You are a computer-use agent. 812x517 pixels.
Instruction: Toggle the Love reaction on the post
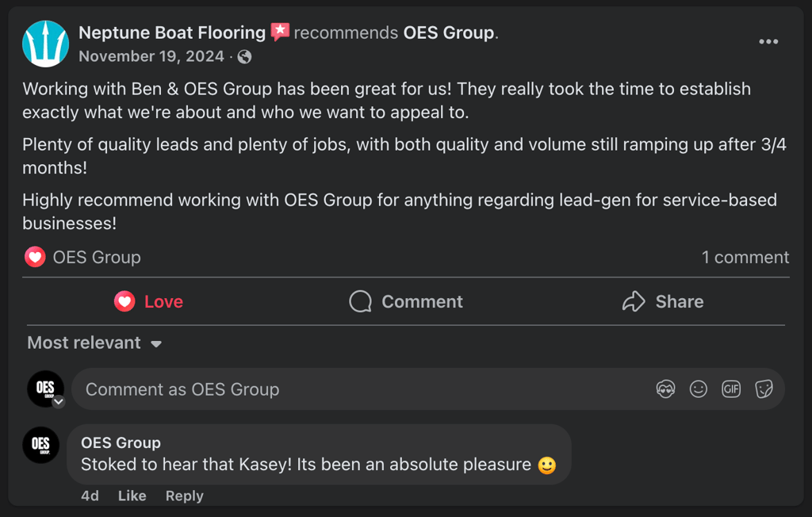pyautogui.click(x=149, y=301)
